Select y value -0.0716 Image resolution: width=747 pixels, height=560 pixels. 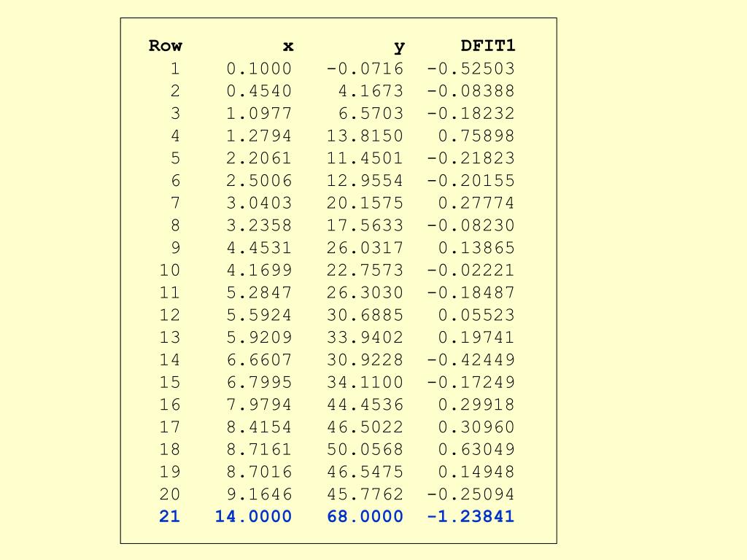click(x=365, y=69)
